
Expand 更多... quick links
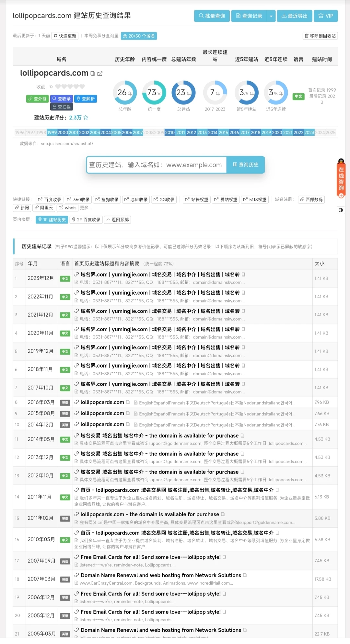pyautogui.click(x=86, y=208)
